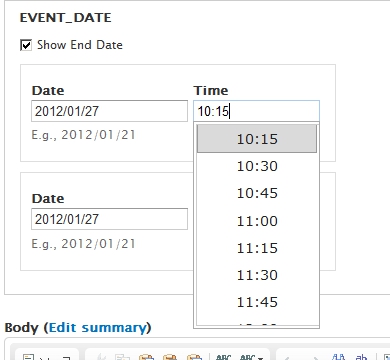
Task: Pick the 11:30 time entry
Action: 257,275
